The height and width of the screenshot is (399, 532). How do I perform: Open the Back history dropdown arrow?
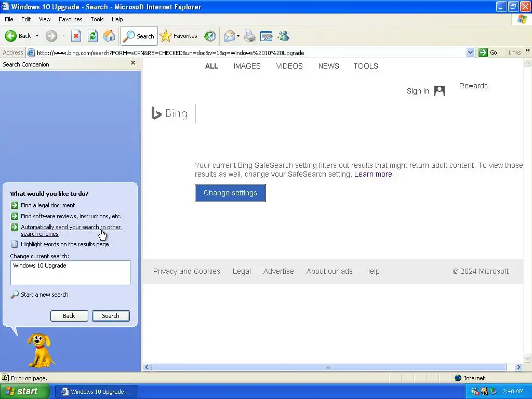point(37,36)
